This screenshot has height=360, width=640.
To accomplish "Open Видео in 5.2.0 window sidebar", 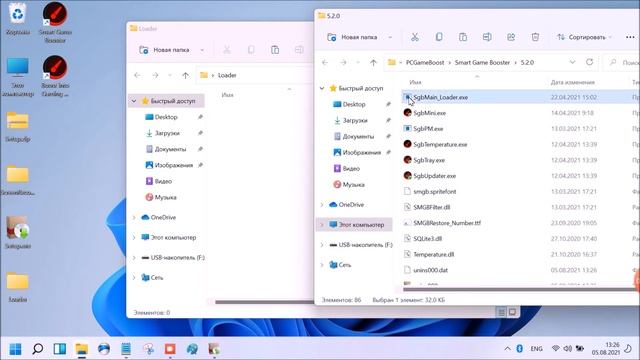I will point(351,168).
